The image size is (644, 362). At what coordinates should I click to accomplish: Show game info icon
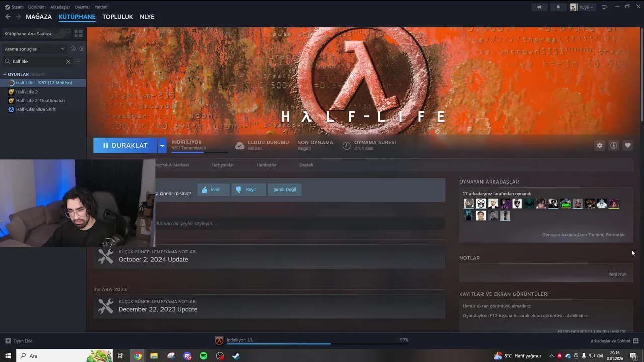tap(613, 145)
